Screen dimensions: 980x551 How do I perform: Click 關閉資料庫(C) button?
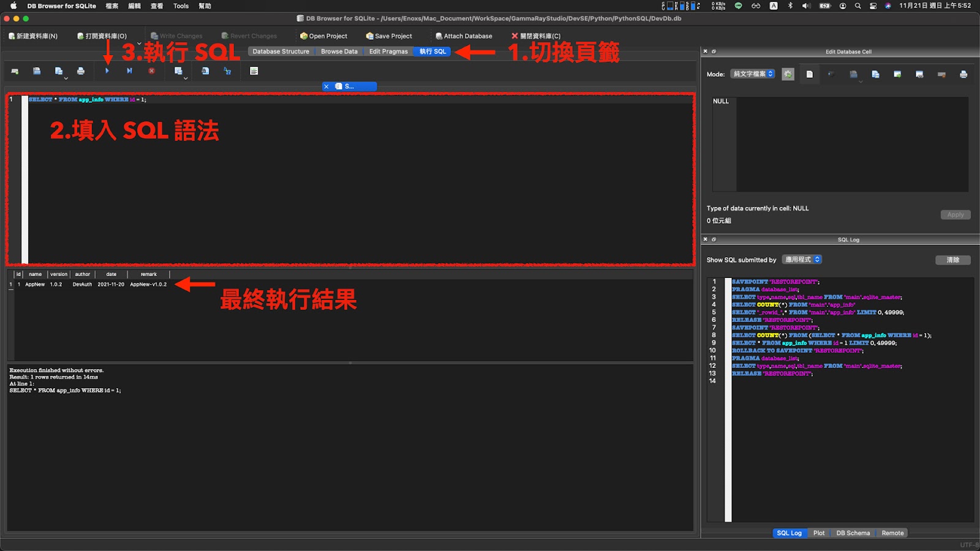point(536,36)
